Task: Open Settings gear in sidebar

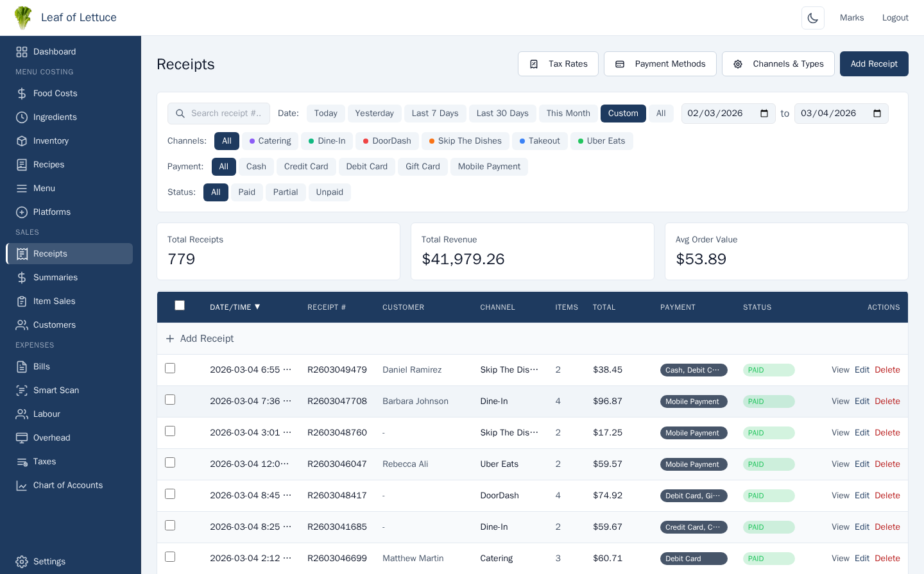Action: click(x=22, y=562)
